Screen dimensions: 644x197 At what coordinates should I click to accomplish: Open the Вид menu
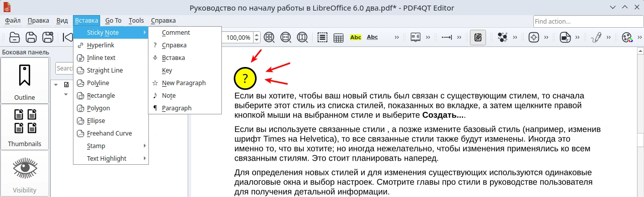coord(62,21)
